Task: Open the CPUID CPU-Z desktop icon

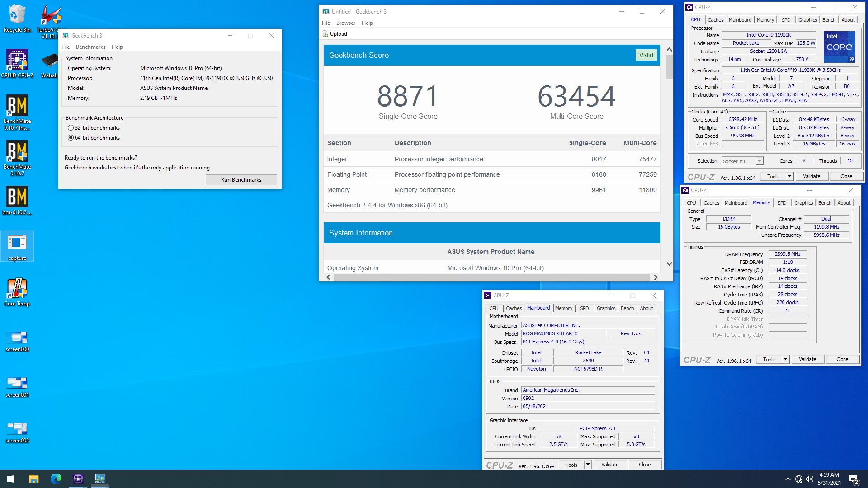Action: [x=17, y=63]
